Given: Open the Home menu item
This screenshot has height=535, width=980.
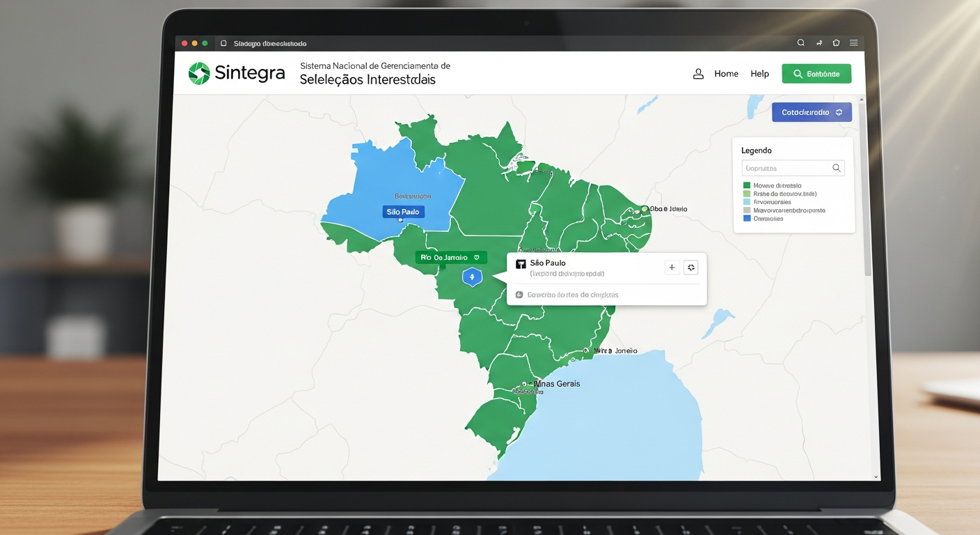Looking at the screenshot, I should coord(726,74).
